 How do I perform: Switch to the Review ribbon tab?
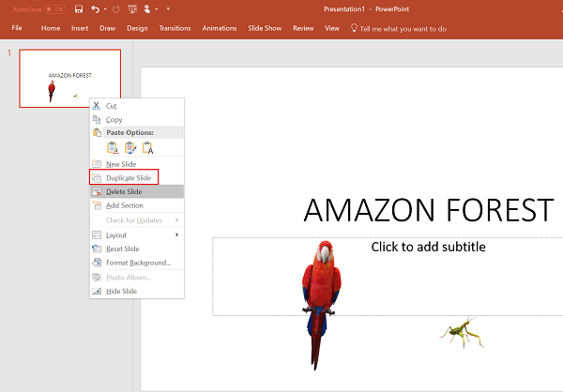tap(303, 28)
